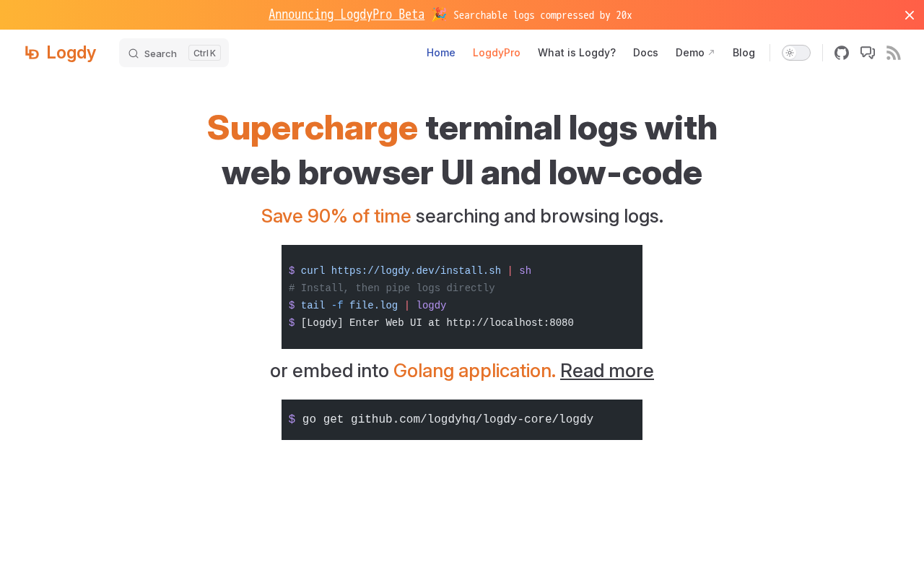This screenshot has height=578, width=924.
Task: Click Searchable logs compressed by 20x text
Action: pyautogui.click(x=543, y=15)
